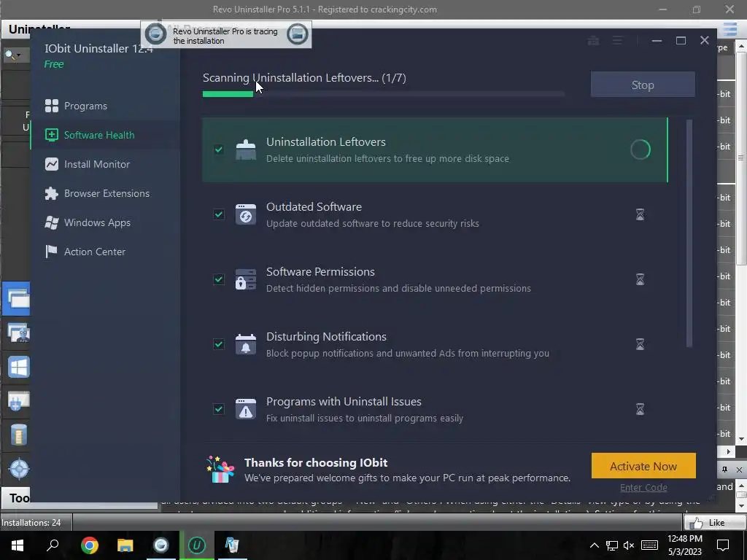Open the IObit hamburger options menu

pos(617,41)
